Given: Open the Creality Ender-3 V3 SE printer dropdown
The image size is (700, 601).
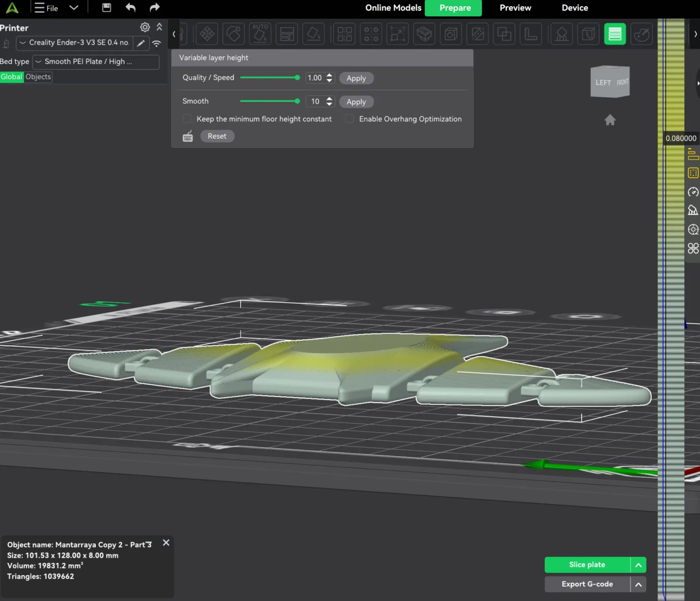Looking at the screenshot, I should tap(75, 43).
